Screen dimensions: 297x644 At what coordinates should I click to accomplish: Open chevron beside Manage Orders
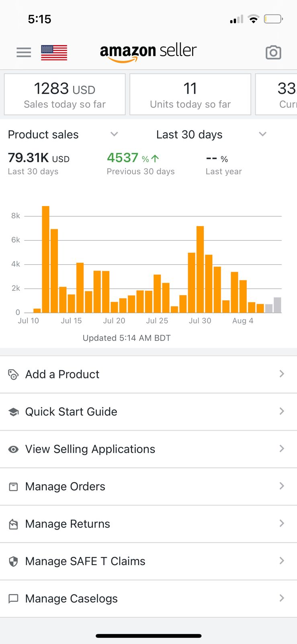tap(282, 486)
